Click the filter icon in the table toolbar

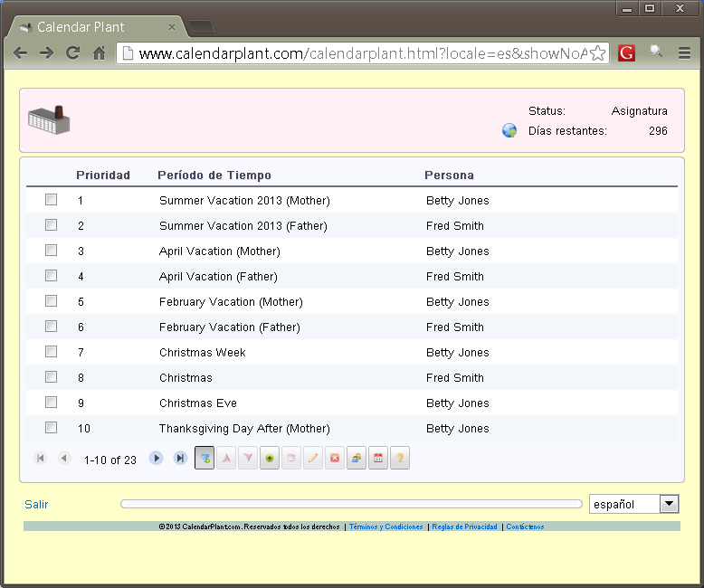[x=205, y=459]
